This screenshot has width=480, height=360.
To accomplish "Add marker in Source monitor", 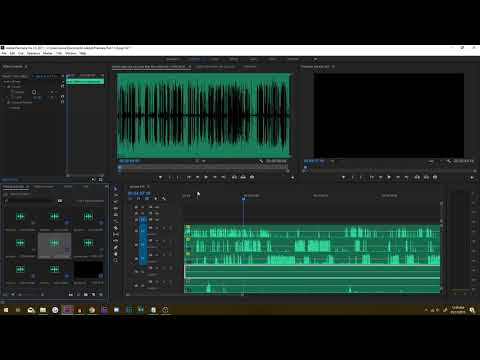I will [160, 177].
